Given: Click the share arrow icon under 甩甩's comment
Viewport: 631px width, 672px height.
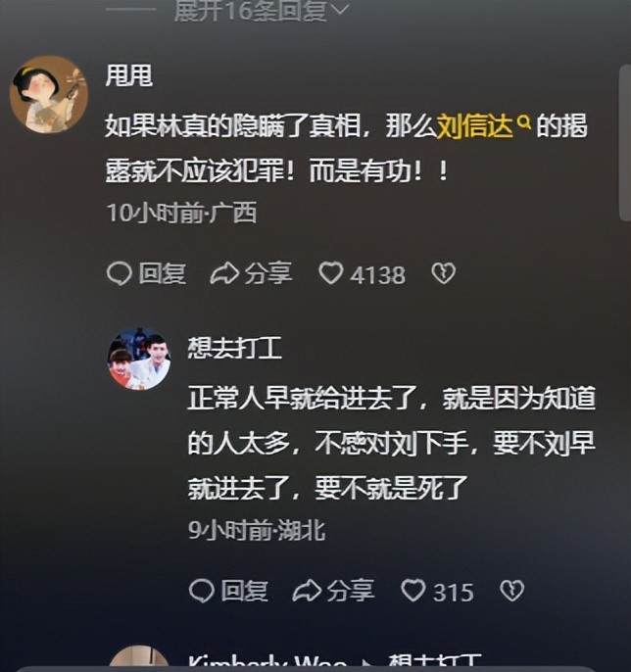Looking at the screenshot, I should [x=224, y=273].
